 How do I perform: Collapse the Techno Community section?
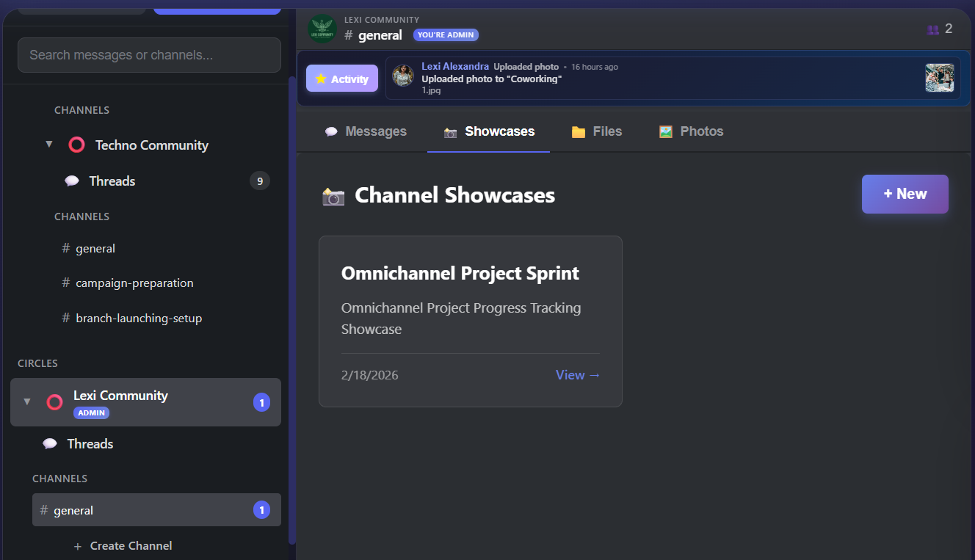point(49,145)
